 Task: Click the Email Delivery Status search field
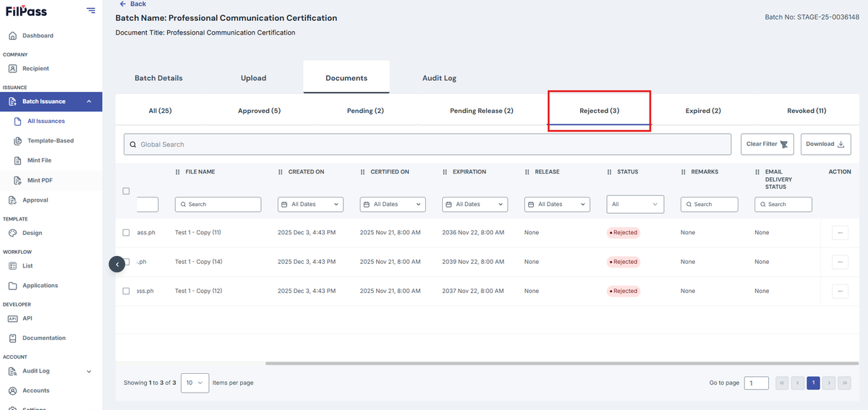783,205
